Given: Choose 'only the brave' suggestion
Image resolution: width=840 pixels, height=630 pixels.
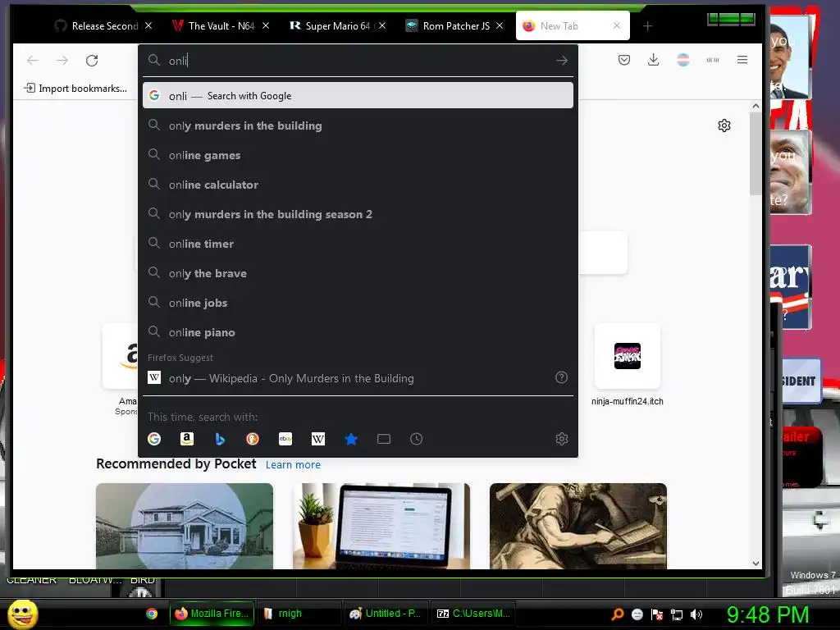Looking at the screenshot, I should point(358,272).
